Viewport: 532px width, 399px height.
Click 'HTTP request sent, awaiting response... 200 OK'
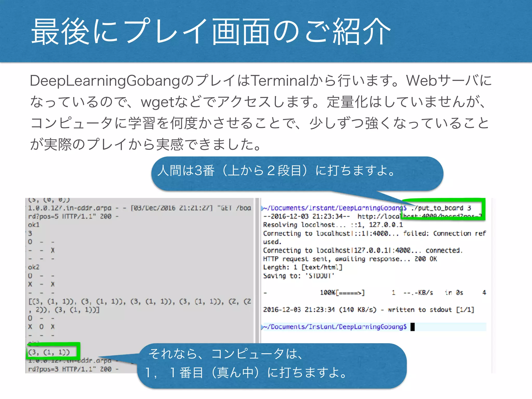350,259
